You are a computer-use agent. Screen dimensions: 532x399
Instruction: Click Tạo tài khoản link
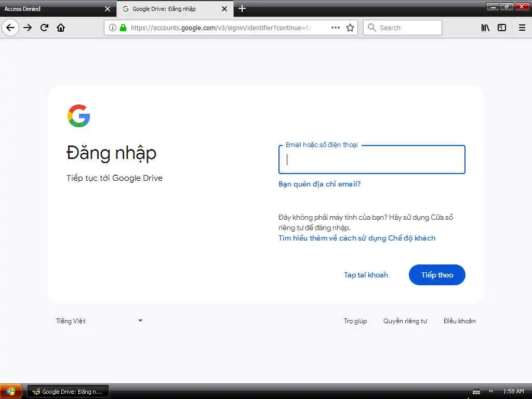pos(366,275)
